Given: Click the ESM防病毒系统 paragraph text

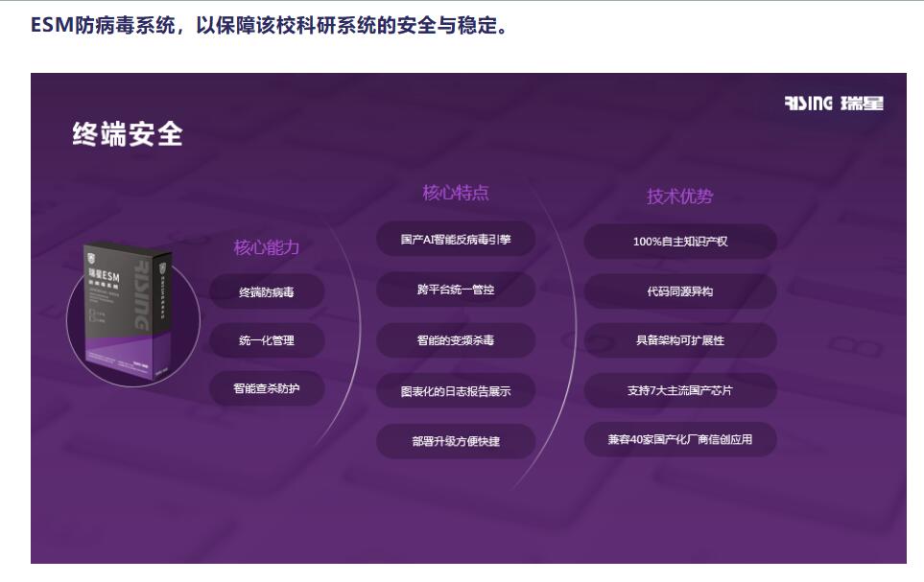Looking at the screenshot, I should coord(269,25).
